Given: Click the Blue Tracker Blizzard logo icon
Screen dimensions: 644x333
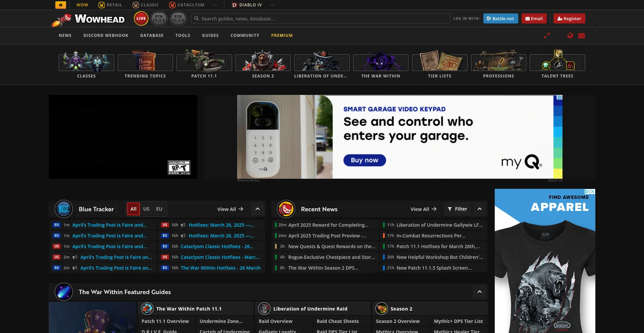Looking at the screenshot, I should pos(64,209).
